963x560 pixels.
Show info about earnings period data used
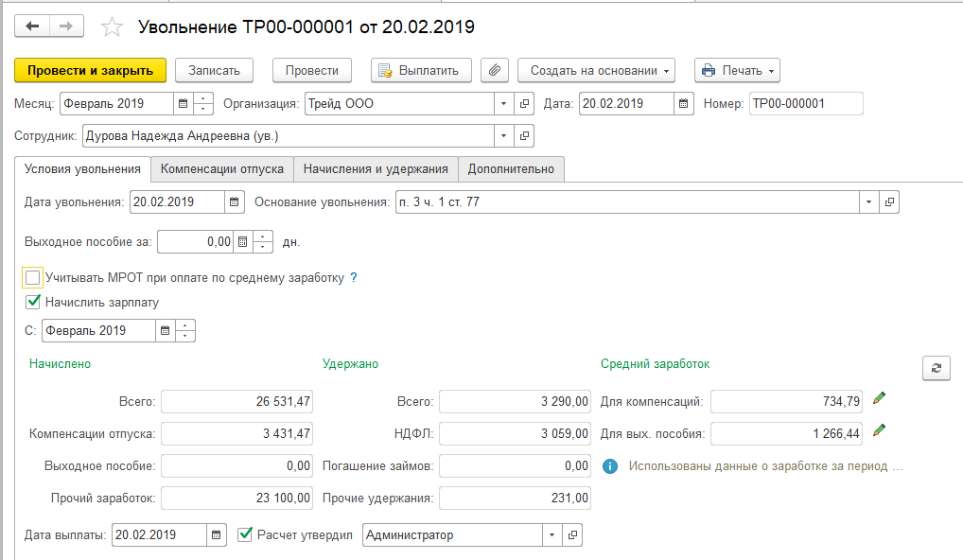pos(610,466)
